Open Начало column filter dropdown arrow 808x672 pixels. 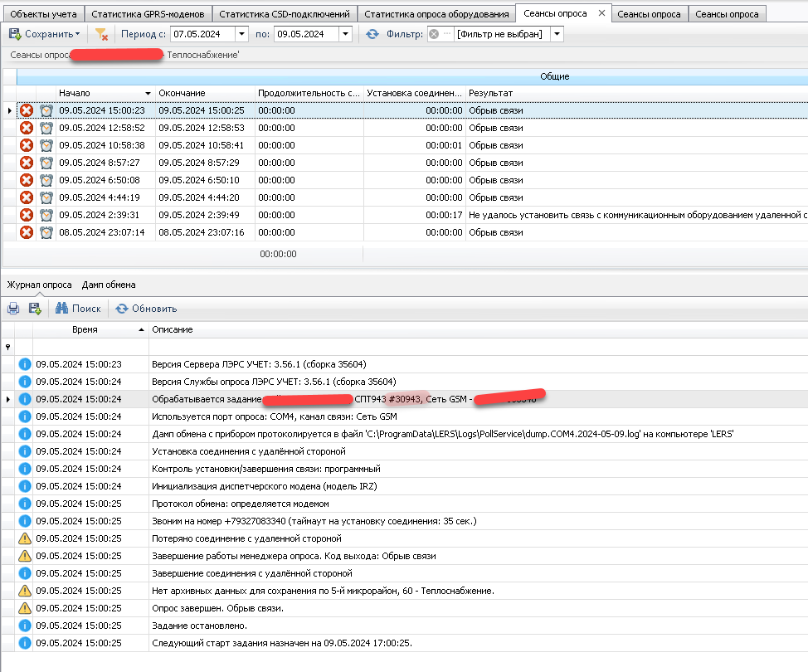click(148, 93)
